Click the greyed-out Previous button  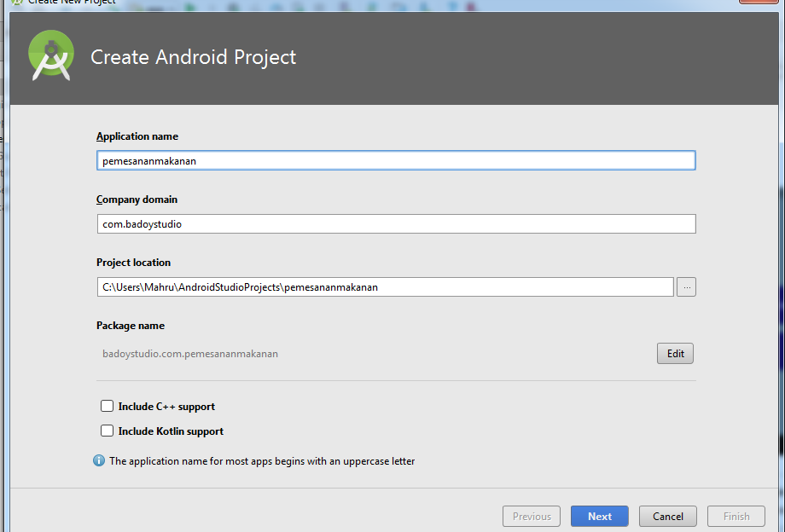click(x=532, y=516)
